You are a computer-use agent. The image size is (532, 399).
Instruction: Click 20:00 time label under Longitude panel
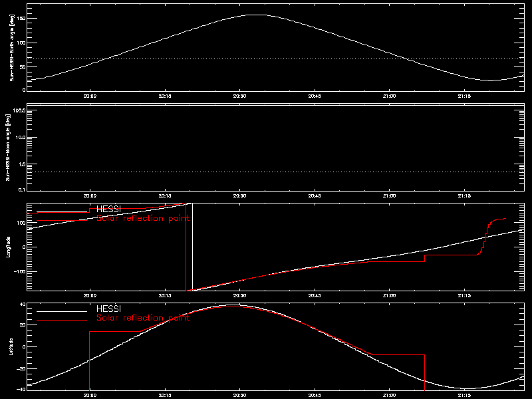90,295
